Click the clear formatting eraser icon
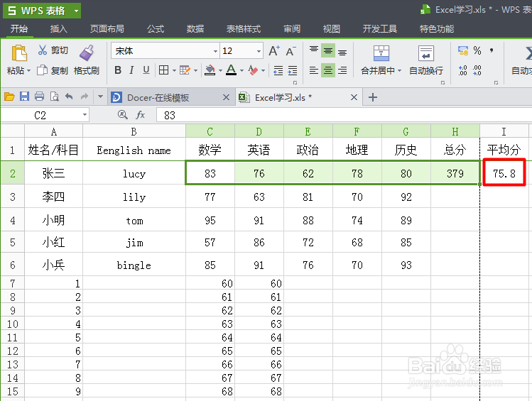The height and width of the screenshot is (401, 532). tap(253, 70)
